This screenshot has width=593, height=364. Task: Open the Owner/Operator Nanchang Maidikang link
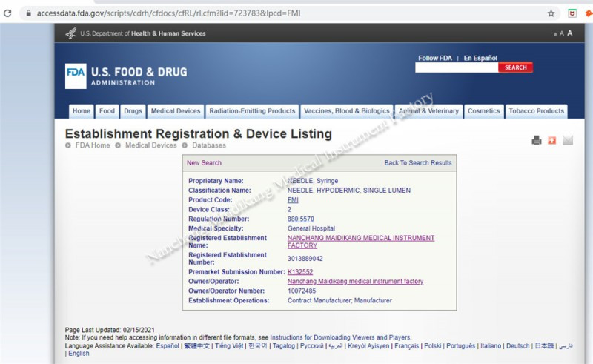(x=355, y=282)
